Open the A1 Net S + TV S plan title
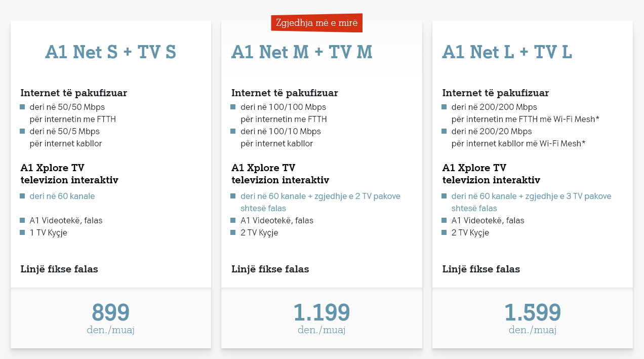The height and width of the screenshot is (359, 644). click(x=110, y=52)
